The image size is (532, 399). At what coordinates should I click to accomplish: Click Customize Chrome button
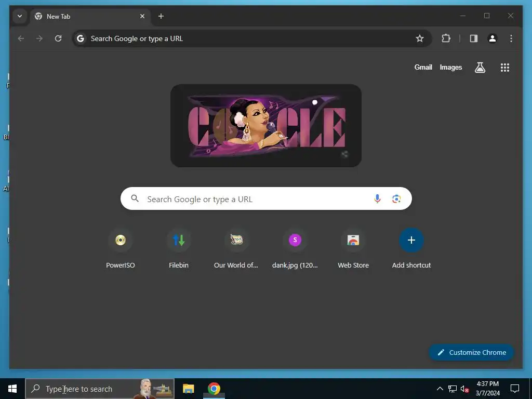click(x=472, y=352)
